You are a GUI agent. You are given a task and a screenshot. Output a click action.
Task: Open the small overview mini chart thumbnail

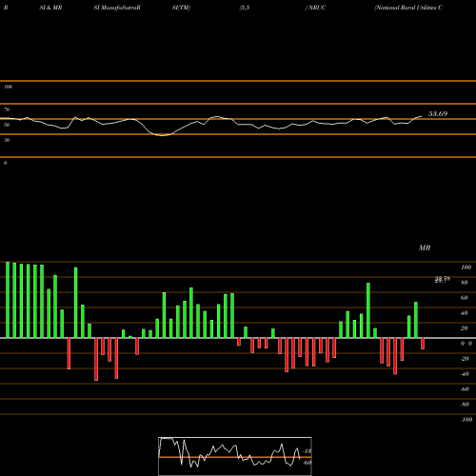click(235, 456)
